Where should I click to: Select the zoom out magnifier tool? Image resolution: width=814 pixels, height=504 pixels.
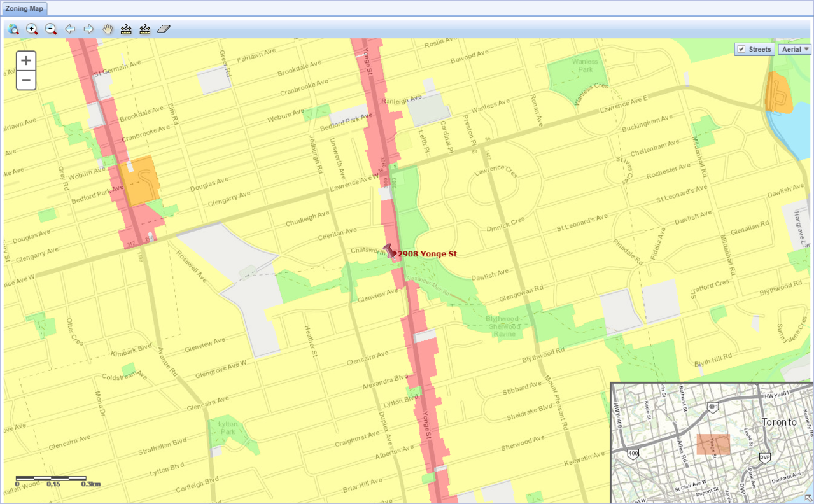[51, 29]
